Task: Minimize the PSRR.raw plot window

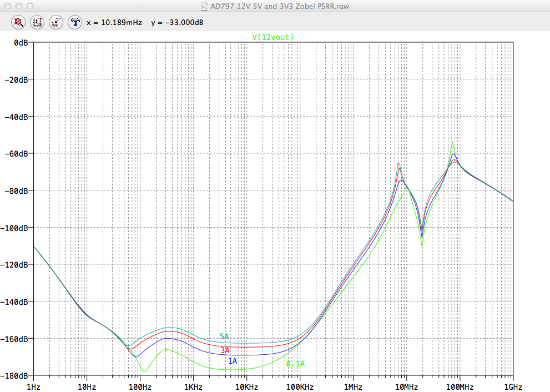Action: pos(19,6)
